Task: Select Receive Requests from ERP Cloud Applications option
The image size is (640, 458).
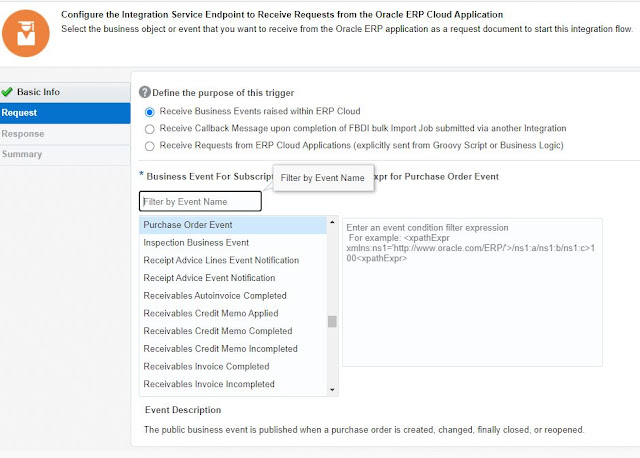Action: point(150,146)
